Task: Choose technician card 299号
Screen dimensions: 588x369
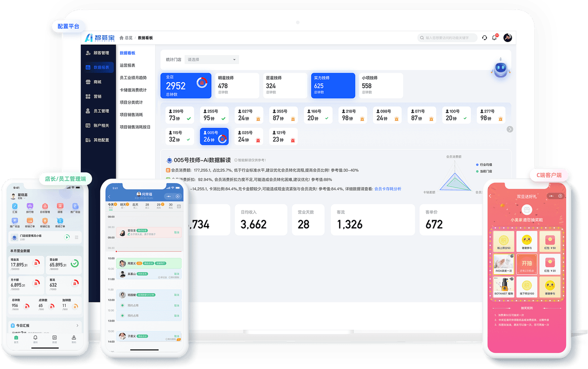Action: click(x=179, y=115)
